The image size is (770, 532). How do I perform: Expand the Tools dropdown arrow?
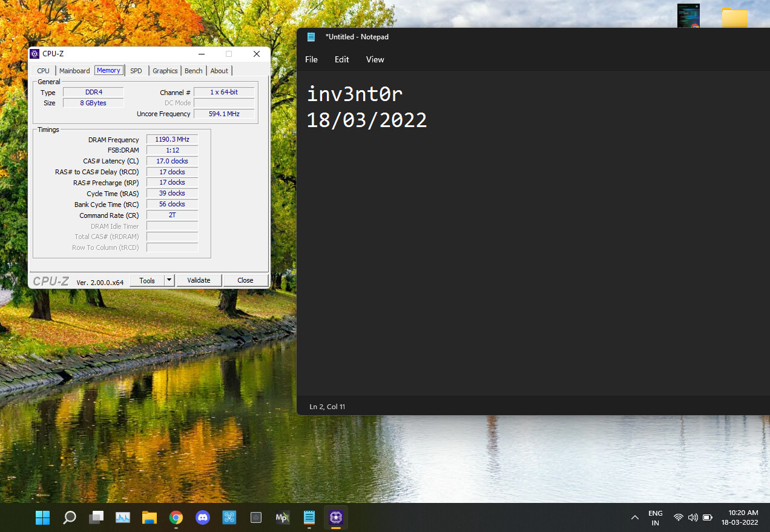pyautogui.click(x=169, y=280)
